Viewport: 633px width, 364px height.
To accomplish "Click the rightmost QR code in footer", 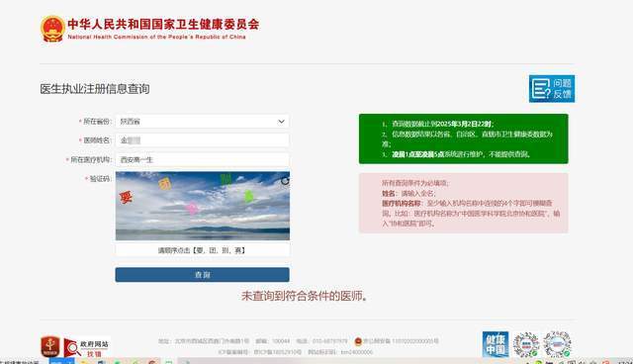I will point(557,344).
